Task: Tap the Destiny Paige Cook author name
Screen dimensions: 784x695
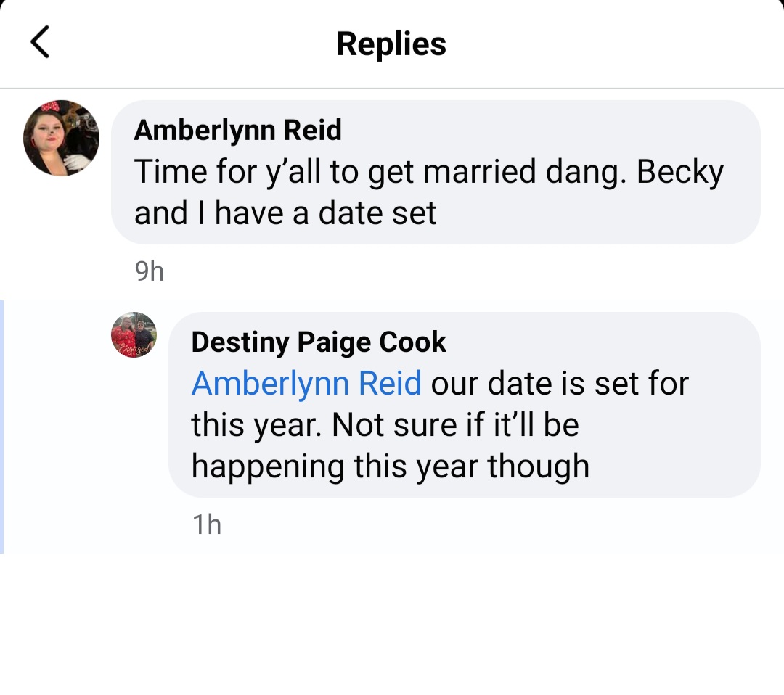Action: [319, 342]
